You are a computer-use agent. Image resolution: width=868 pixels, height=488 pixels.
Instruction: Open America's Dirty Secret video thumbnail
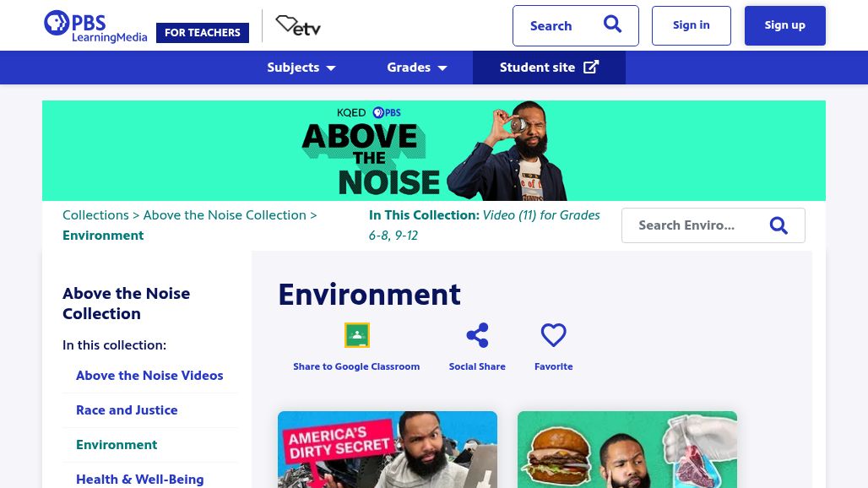[x=388, y=449]
